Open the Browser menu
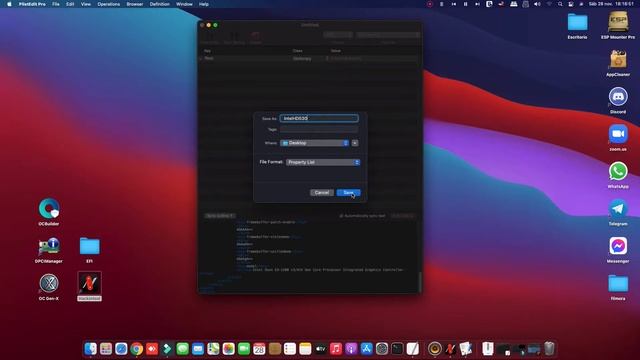Image resolution: width=640 pixels, height=360 pixels. pos(135,4)
